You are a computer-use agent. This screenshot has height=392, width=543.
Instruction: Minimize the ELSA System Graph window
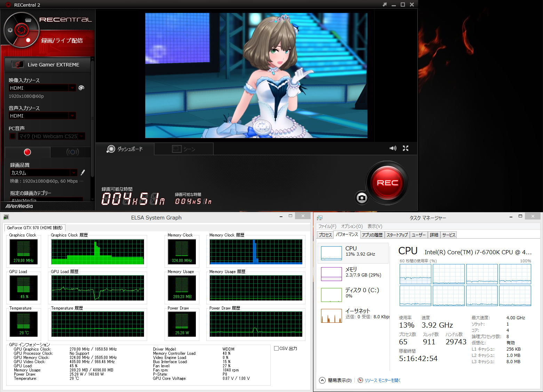click(x=281, y=216)
